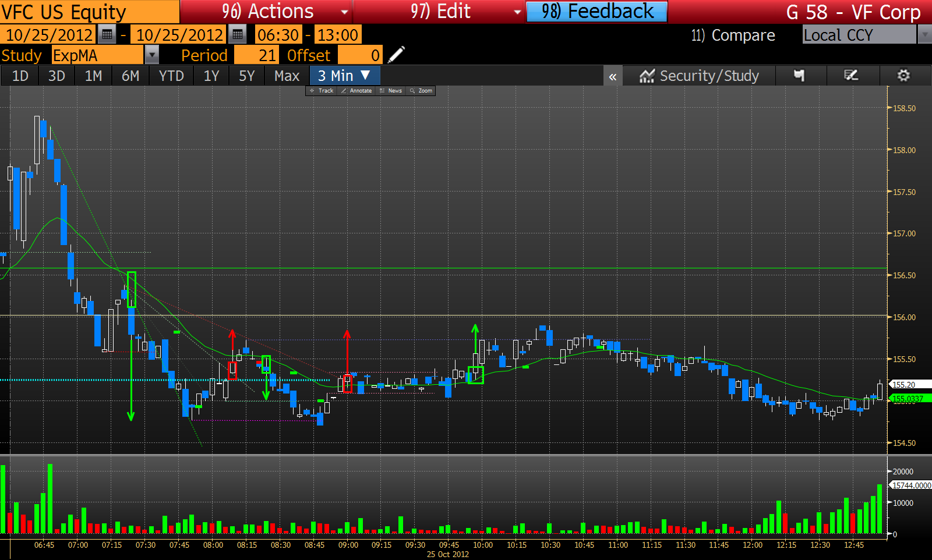Screen dimensions: 932x560
Task: Click the flag icon in chart toolbar
Action: tap(799, 76)
